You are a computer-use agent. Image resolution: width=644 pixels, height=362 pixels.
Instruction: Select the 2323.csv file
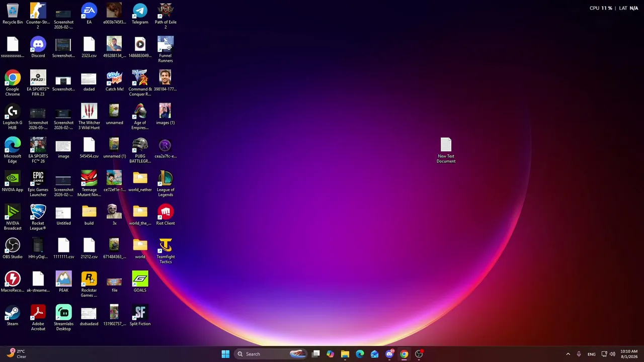(x=89, y=48)
